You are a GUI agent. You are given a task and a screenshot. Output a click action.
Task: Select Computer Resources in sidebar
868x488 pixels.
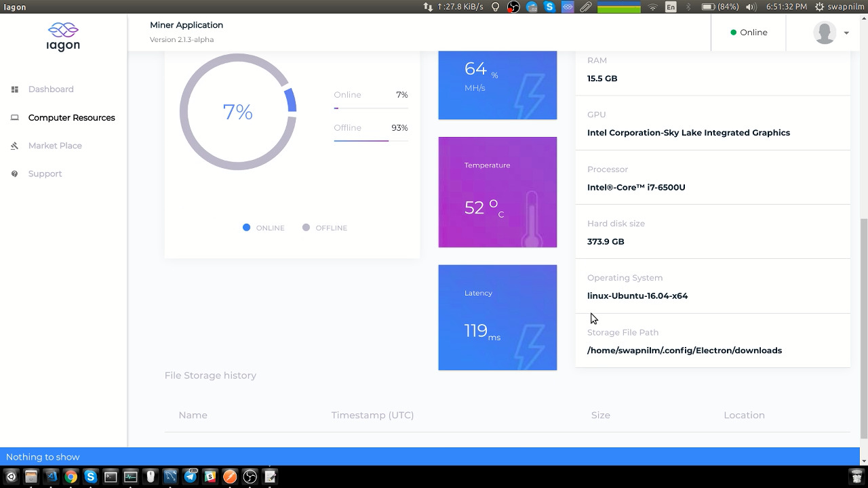tap(71, 117)
